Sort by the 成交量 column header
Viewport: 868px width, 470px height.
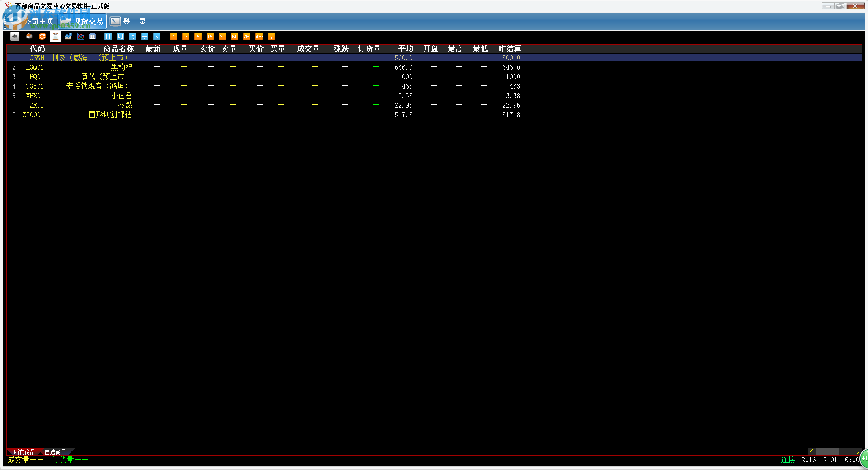[308, 49]
